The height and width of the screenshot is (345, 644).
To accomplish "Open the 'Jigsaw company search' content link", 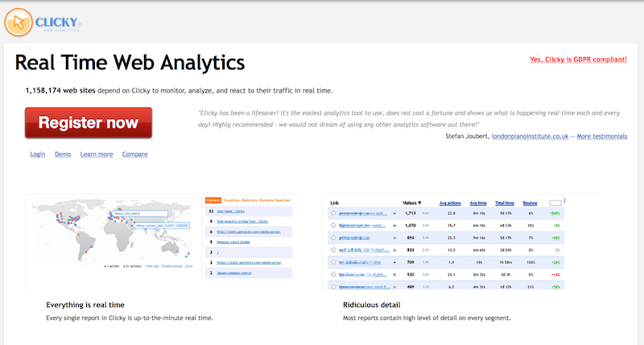I will 234,273.
